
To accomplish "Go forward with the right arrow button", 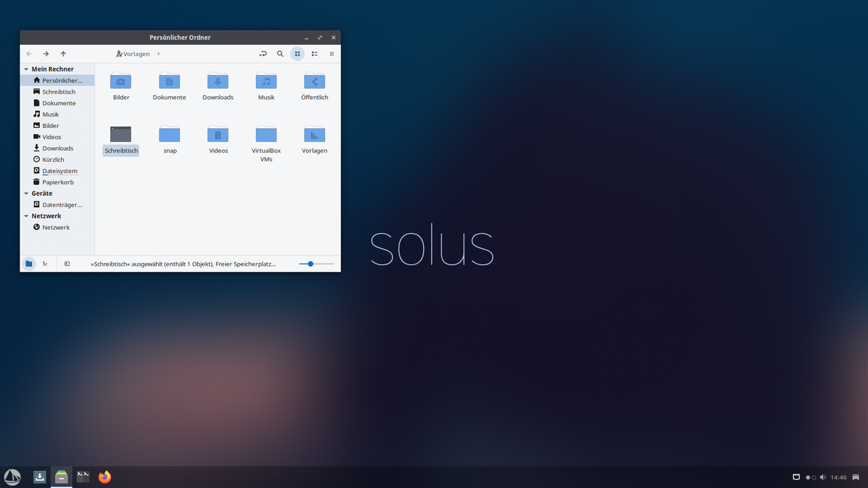I will 46,54.
